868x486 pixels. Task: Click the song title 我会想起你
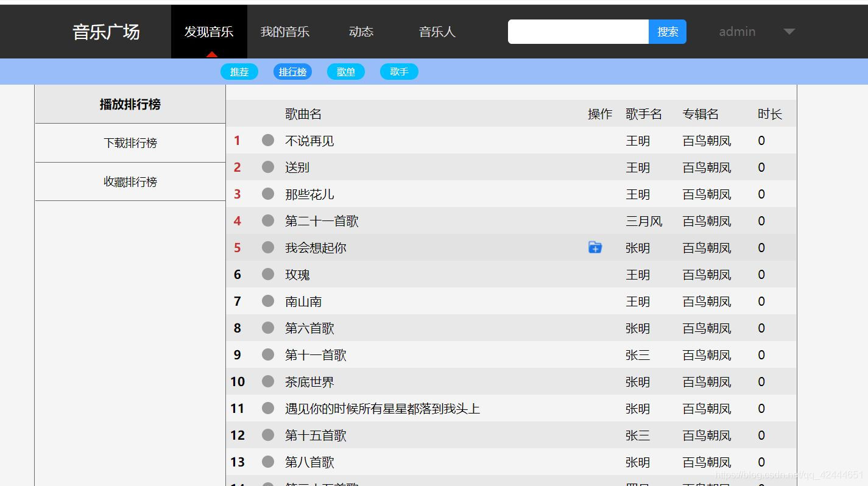[x=316, y=248]
